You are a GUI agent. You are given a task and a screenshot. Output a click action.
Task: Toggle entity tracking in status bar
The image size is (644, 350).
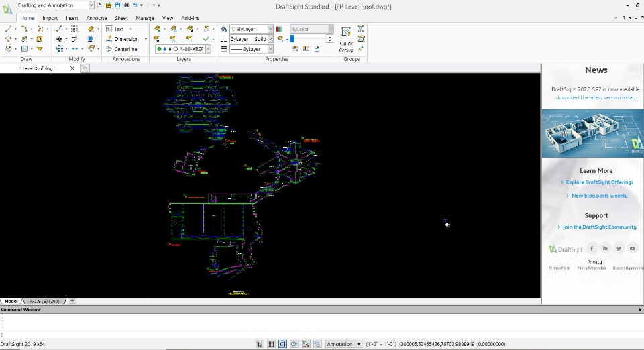[317, 344]
